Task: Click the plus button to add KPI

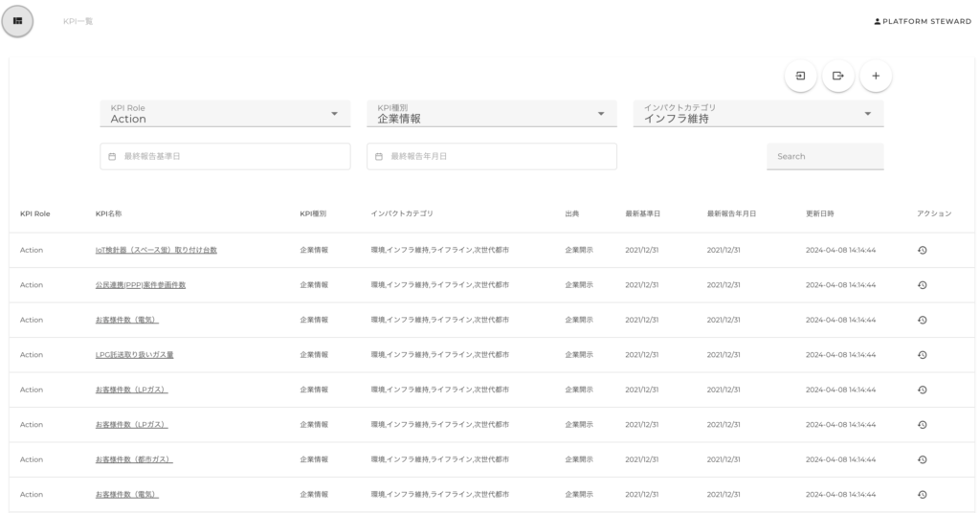Action: (x=875, y=76)
